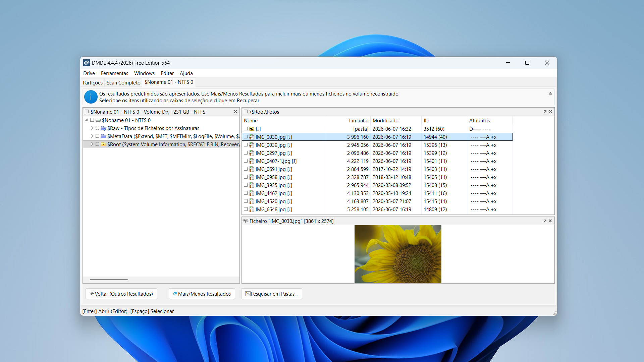Click the blue information icon
This screenshot has height=362, width=644.
(91, 97)
